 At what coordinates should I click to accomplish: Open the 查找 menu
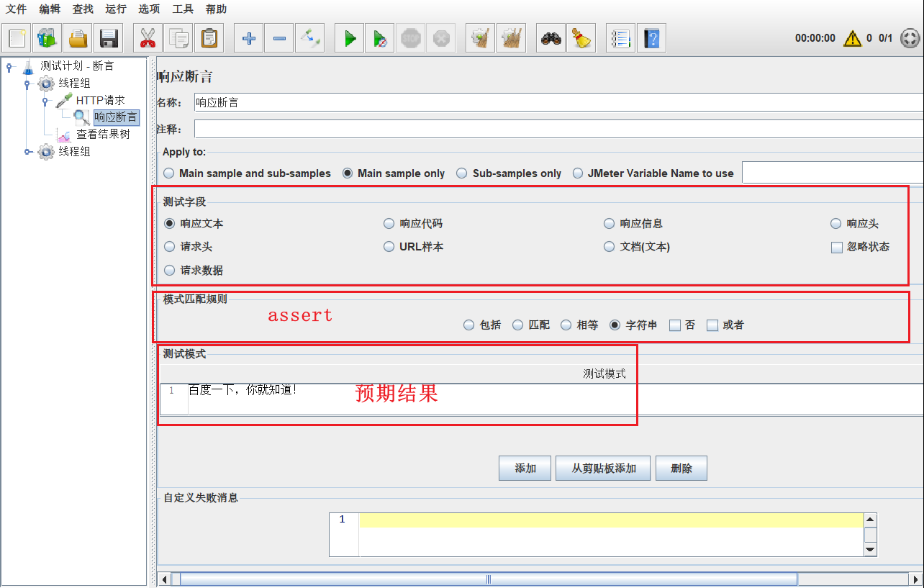tap(83, 9)
